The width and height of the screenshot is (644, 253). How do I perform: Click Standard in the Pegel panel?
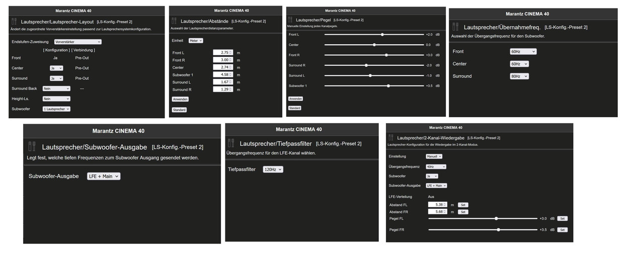pyautogui.click(x=294, y=108)
